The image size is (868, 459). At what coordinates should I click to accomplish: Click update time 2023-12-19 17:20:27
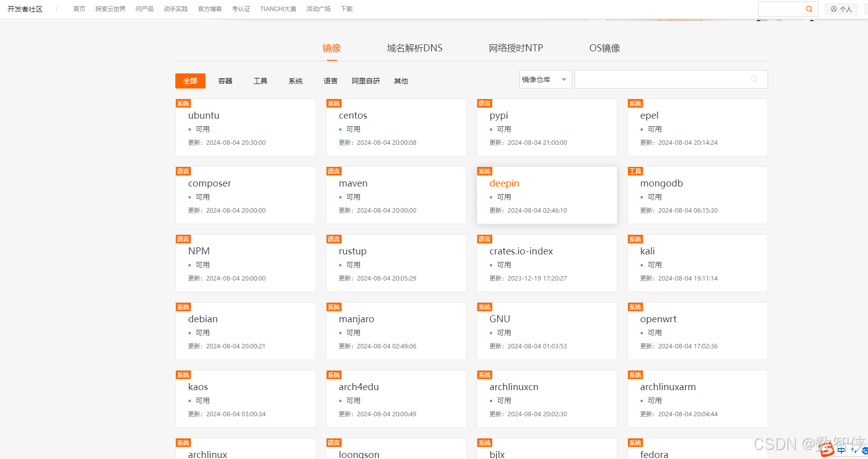pyautogui.click(x=537, y=279)
